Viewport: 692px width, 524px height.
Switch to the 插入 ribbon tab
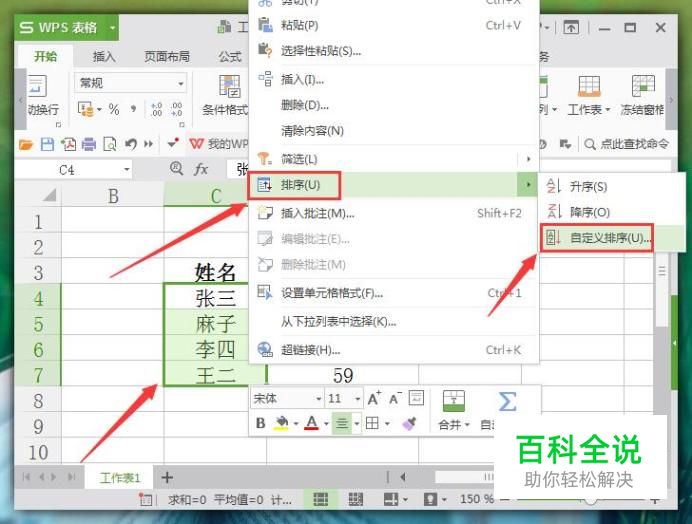104,57
